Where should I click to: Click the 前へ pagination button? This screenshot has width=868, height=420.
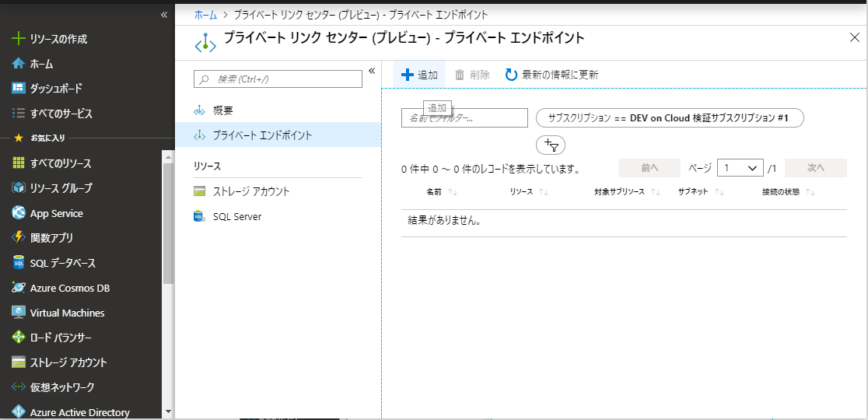click(x=649, y=168)
